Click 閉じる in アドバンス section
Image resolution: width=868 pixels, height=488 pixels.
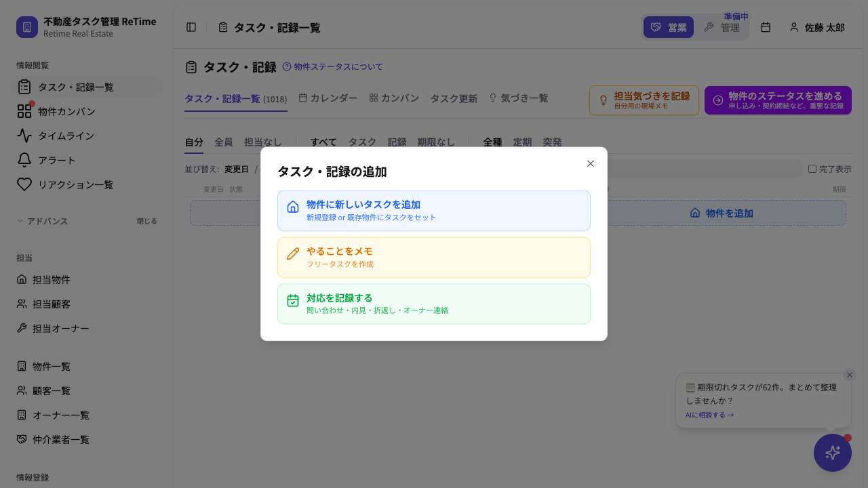[146, 221]
